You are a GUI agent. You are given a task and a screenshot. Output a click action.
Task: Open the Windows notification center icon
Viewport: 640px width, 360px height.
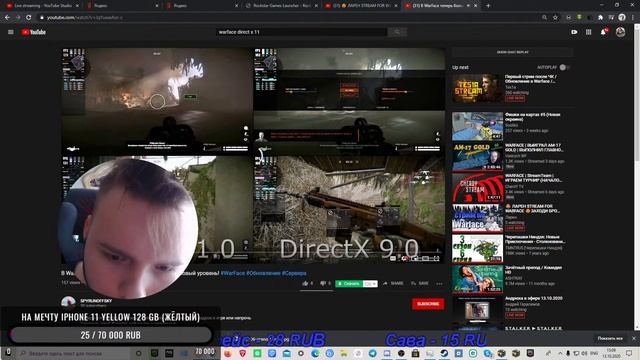click(630, 353)
